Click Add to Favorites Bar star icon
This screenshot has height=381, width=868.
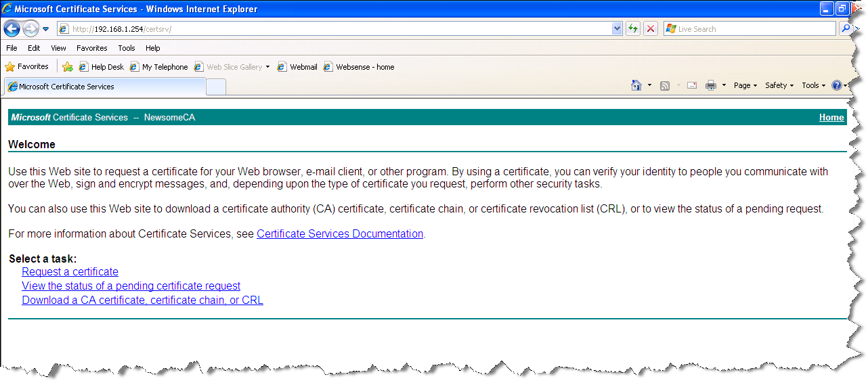(x=68, y=66)
